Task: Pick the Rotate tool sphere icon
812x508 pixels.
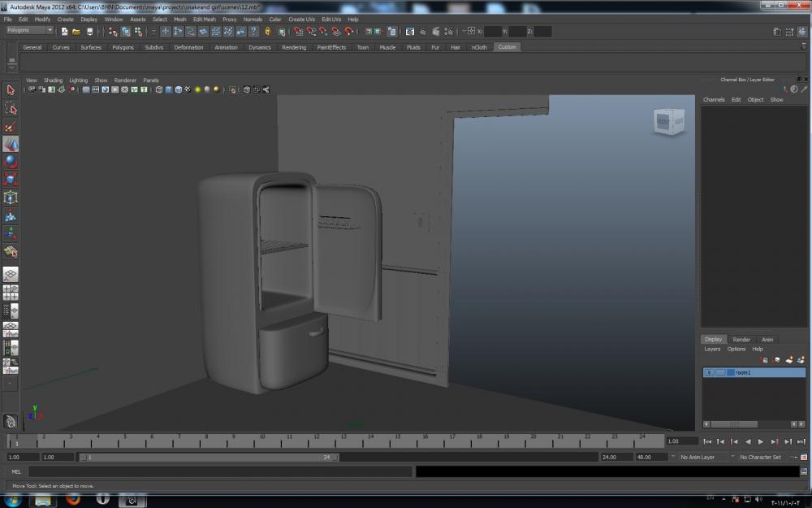Action: [11, 162]
